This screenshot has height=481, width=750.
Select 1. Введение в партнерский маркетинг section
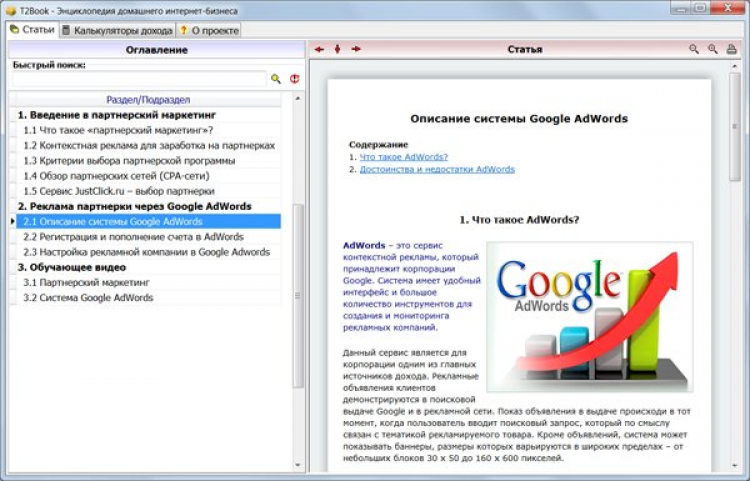(148, 115)
